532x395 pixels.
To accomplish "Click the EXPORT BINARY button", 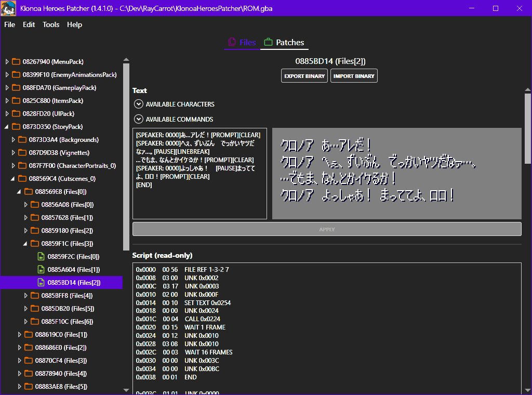I will [x=304, y=76].
